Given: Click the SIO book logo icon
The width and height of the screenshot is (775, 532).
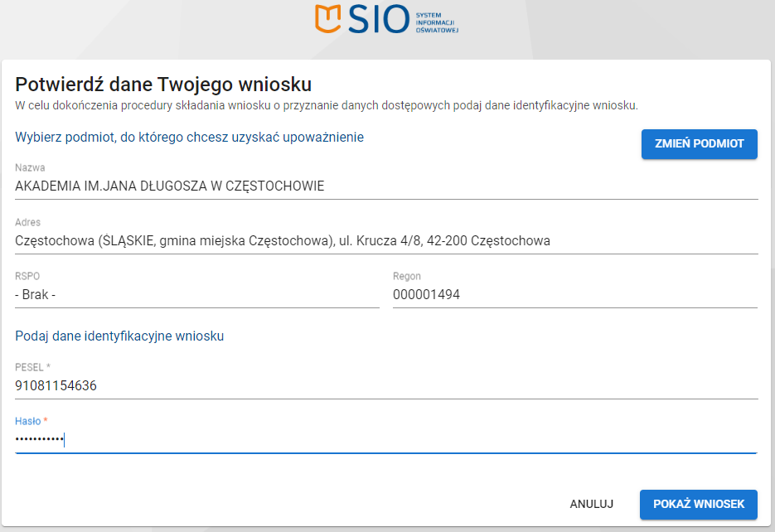Looking at the screenshot, I should tap(329, 18).
